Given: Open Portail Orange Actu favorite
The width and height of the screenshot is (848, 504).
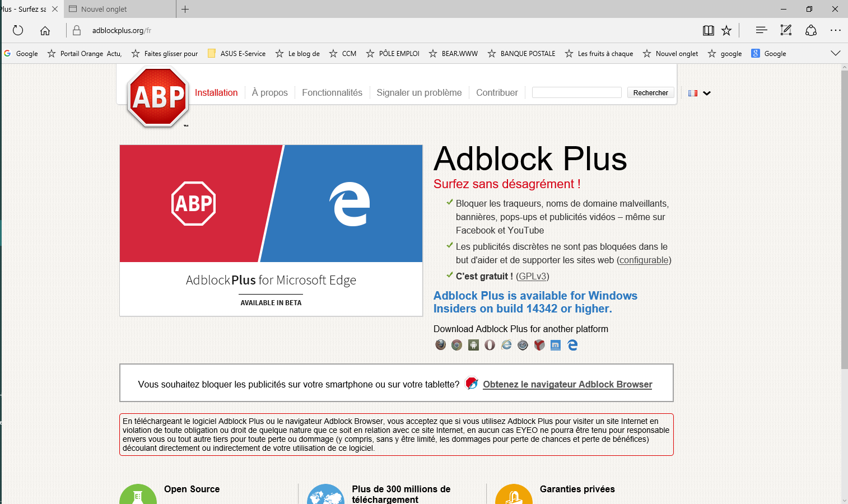Looking at the screenshot, I should (x=85, y=54).
